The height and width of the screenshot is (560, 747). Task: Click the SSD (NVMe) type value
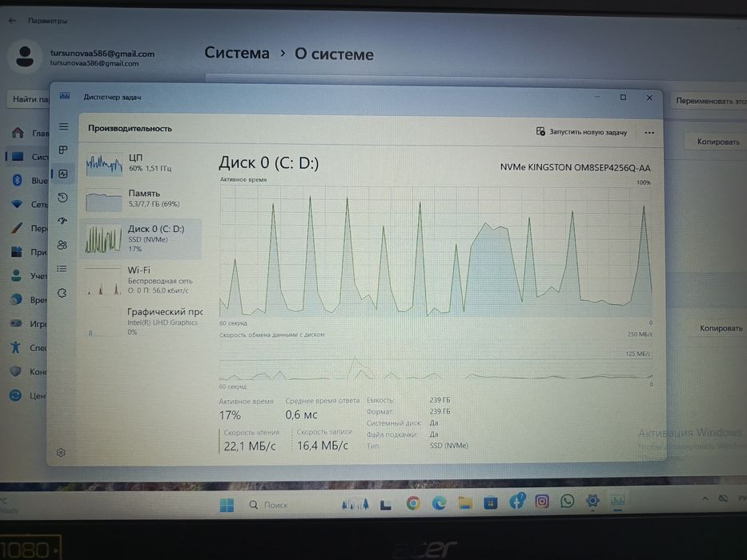point(449,446)
